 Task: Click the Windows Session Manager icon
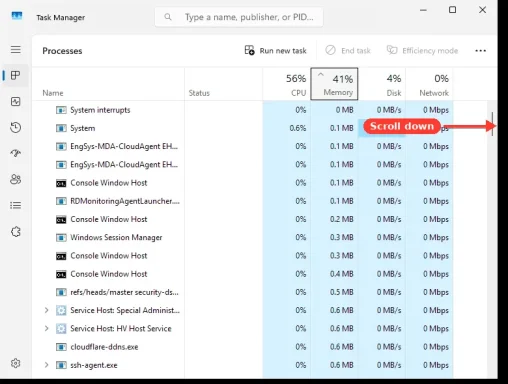point(61,237)
